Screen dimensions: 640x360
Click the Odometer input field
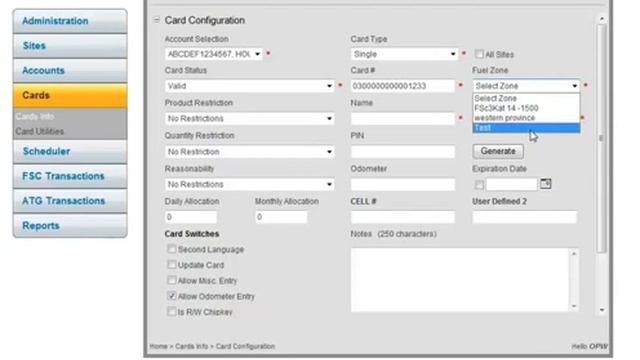click(x=402, y=184)
